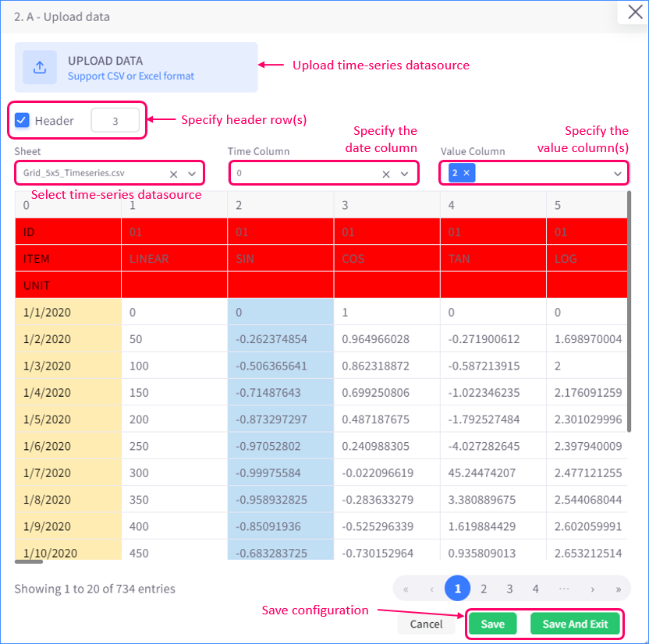
Task: Click the 1/10/2020 date cell
Action: tap(69, 550)
